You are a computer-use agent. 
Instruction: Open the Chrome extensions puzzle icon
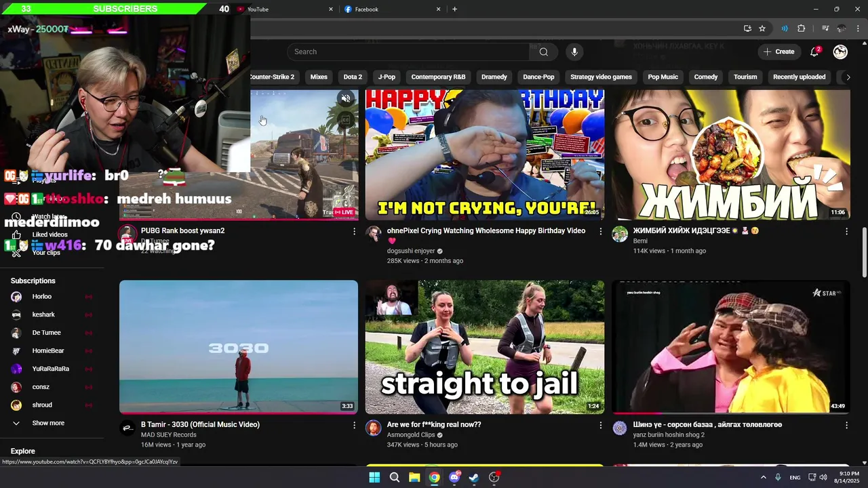point(801,28)
